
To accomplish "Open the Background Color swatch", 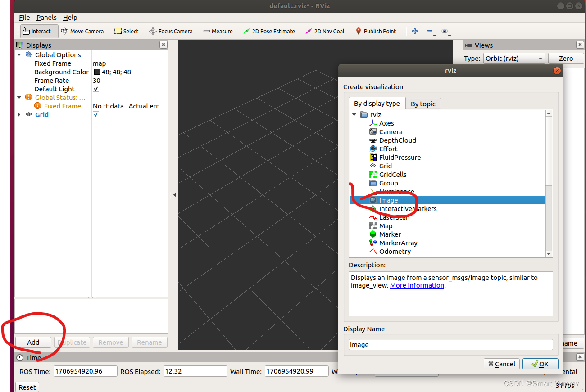I will click(x=96, y=72).
